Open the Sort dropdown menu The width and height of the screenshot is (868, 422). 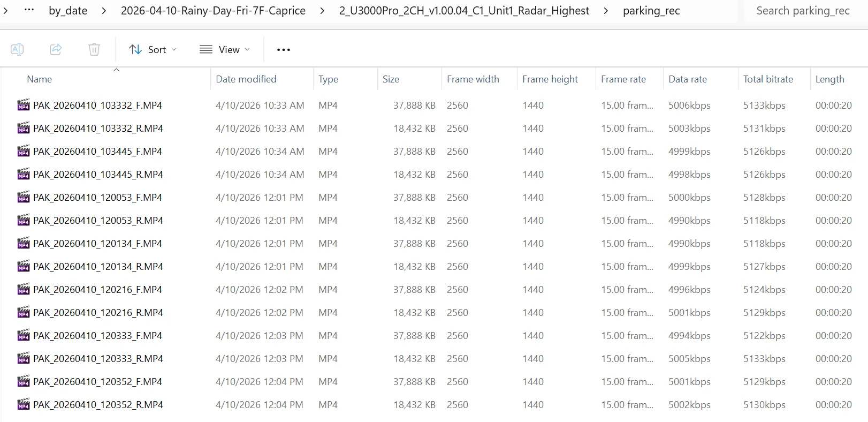click(153, 50)
